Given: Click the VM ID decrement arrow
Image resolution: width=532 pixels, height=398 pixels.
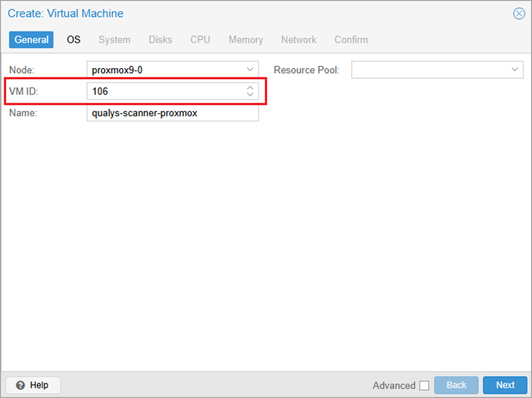Looking at the screenshot, I should click(250, 94).
